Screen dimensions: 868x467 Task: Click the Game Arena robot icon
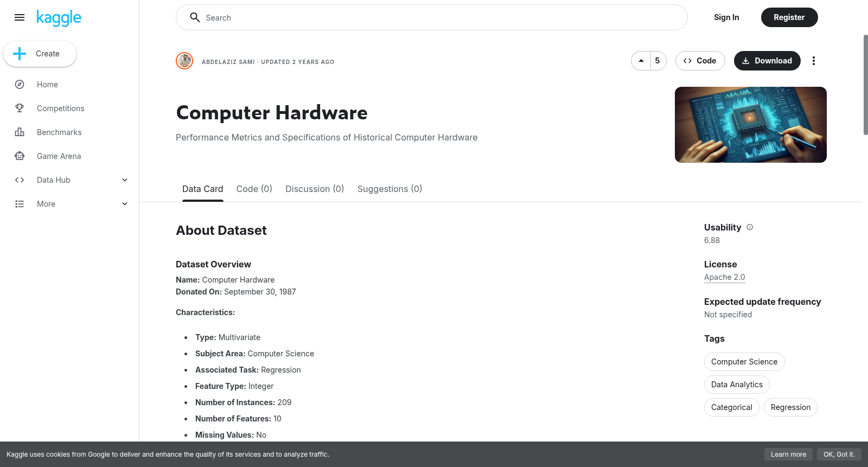tap(20, 156)
